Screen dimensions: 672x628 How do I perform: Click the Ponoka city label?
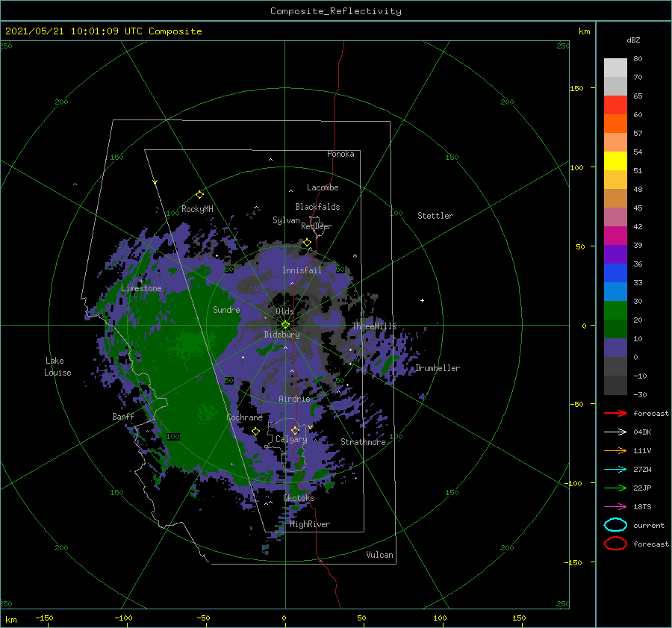(x=340, y=154)
